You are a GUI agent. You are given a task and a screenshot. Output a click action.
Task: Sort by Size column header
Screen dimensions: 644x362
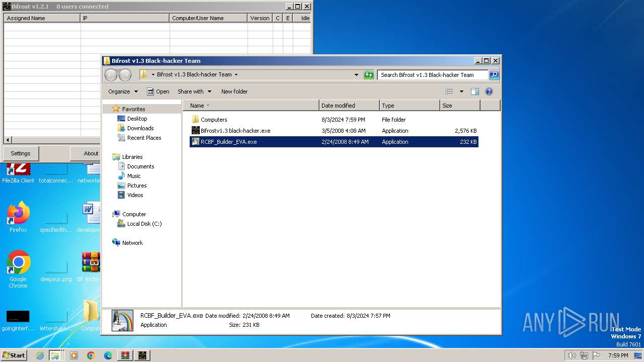460,106
